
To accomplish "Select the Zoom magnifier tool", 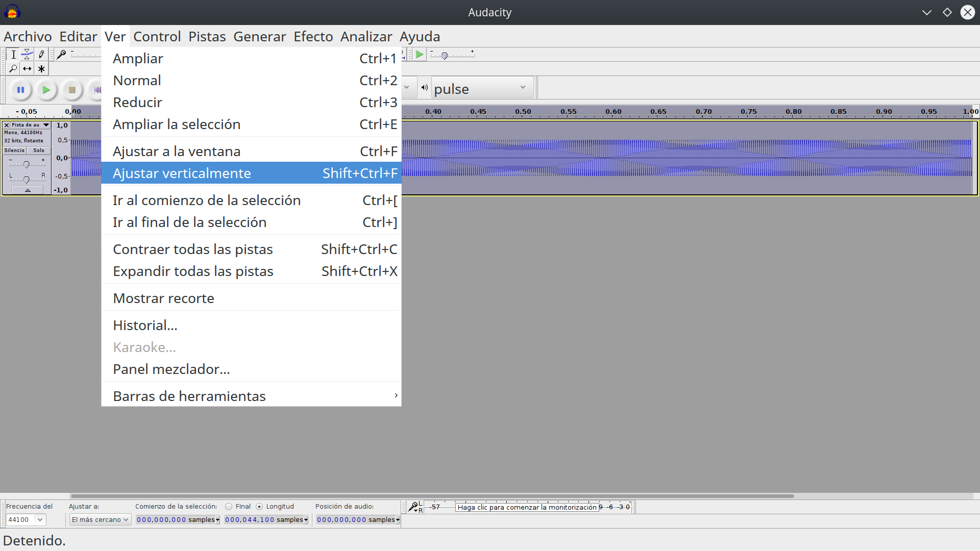I will (14, 68).
